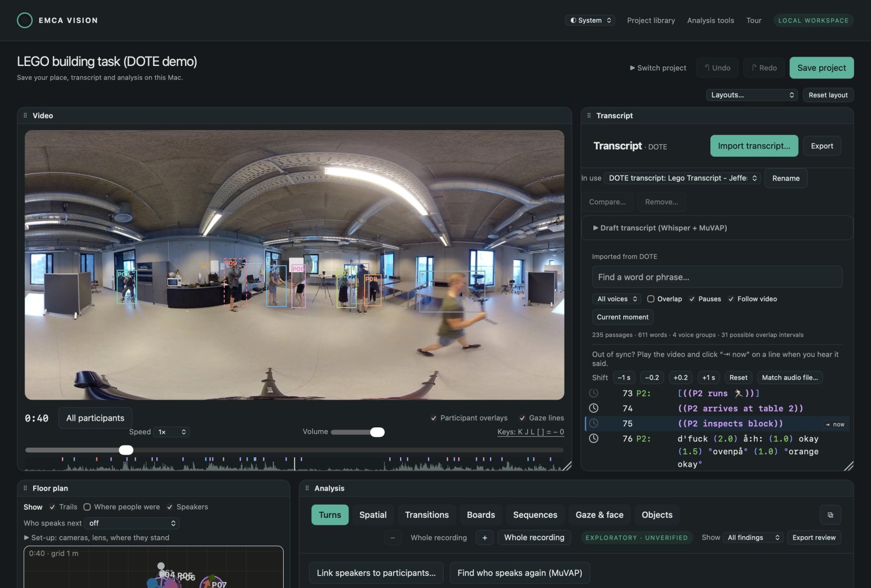Grab the Transcript panel drag handle
This screenshot has height=588, width=871.
click(x=589, y=115)
